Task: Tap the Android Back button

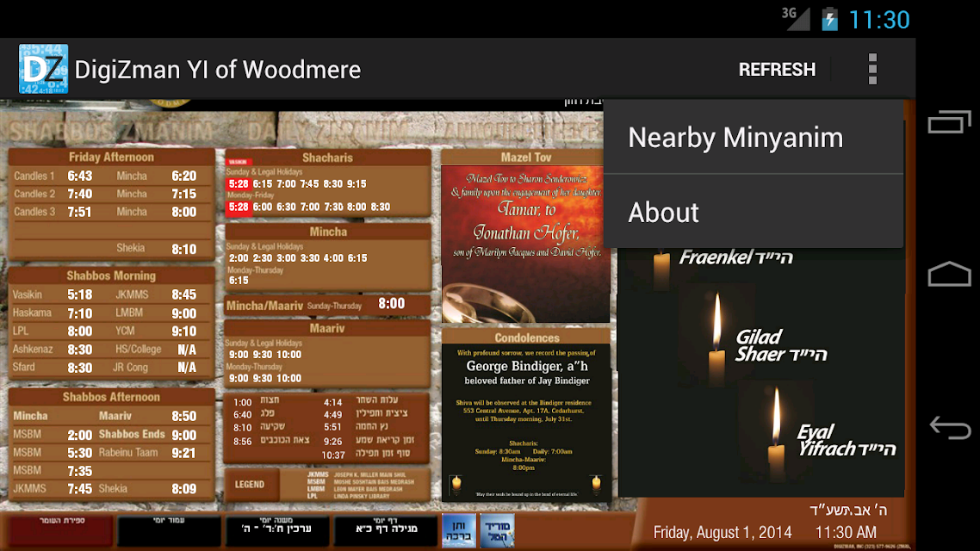Action: (x=949, y=428)
